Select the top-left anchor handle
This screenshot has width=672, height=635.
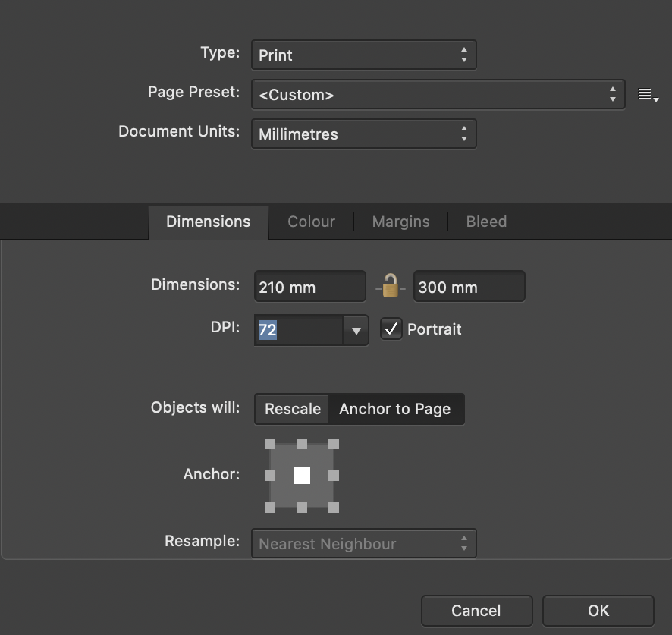pos(269,443)
